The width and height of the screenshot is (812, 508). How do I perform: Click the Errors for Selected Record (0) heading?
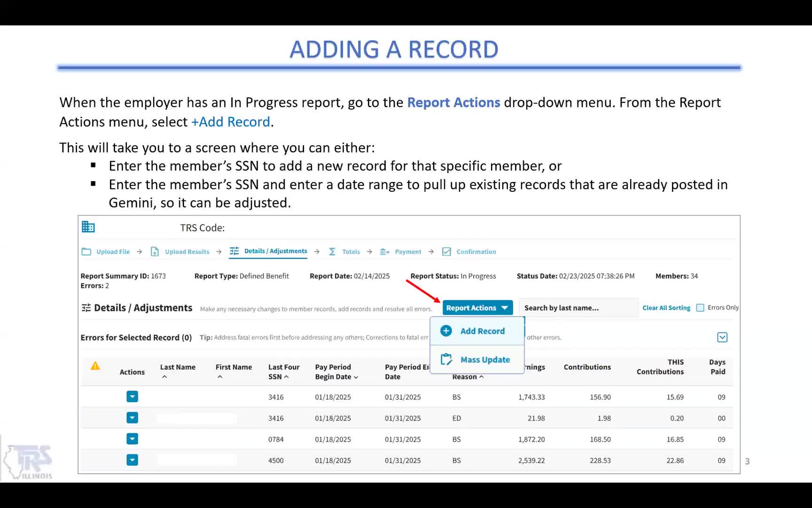pyautogui.click(x=136, y=337)
